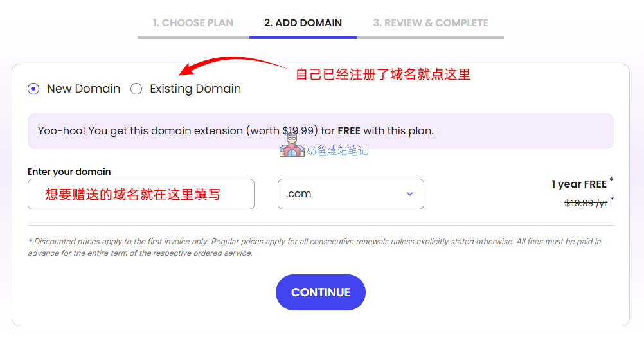Select the "2. Add Domain" step tab
This screenshot has width=644, height=347.
(x=303, y=23)
